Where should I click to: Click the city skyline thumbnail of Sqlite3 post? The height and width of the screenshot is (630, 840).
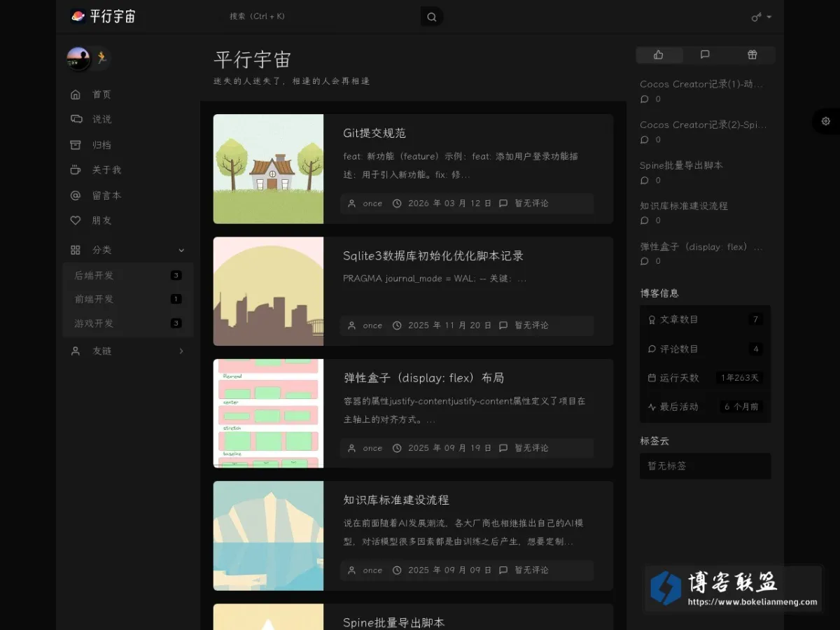pyautogui.click(x=268, y=291)
